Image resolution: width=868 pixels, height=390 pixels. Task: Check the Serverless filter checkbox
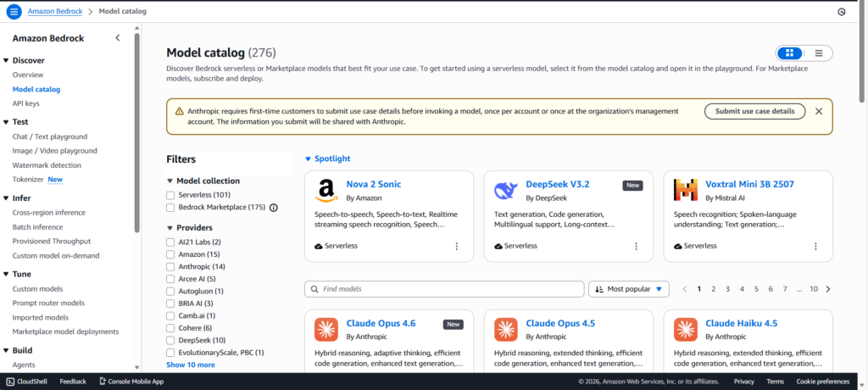[x=171, y=195]
